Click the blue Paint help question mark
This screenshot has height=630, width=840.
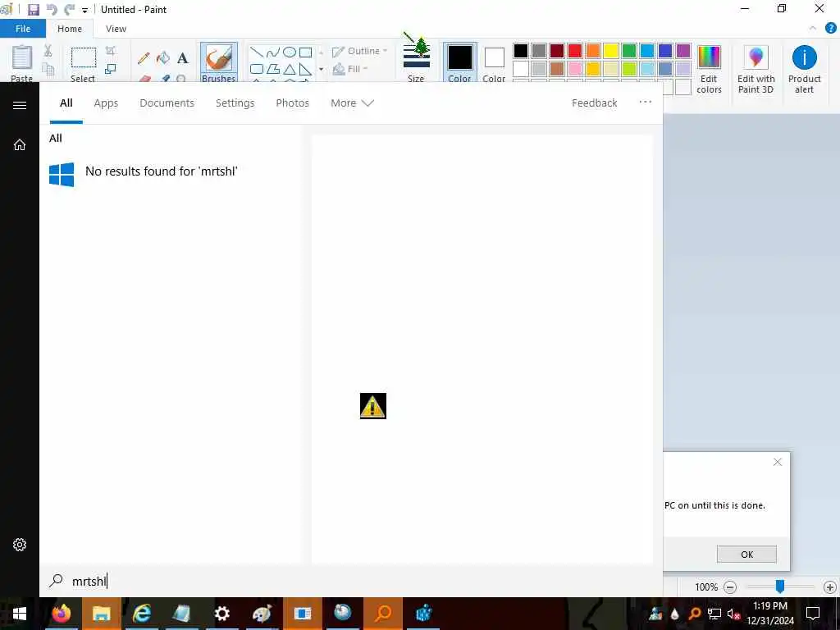pos(831,29)
